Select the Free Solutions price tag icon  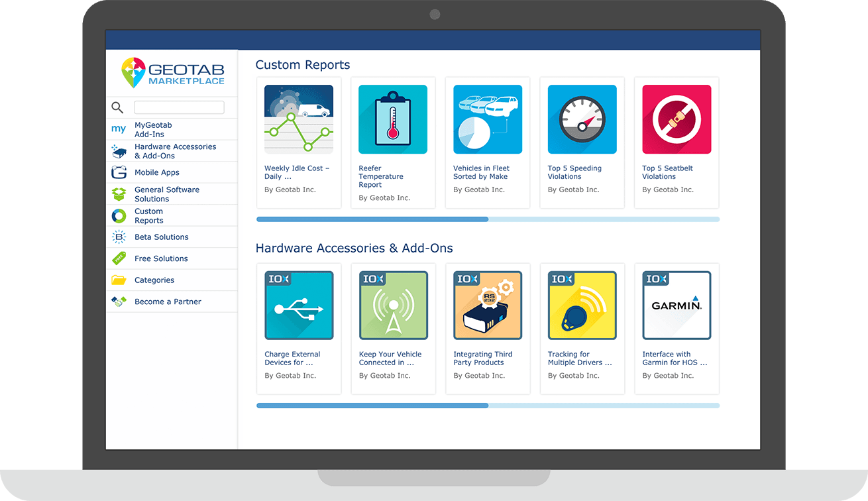[118, 258]
